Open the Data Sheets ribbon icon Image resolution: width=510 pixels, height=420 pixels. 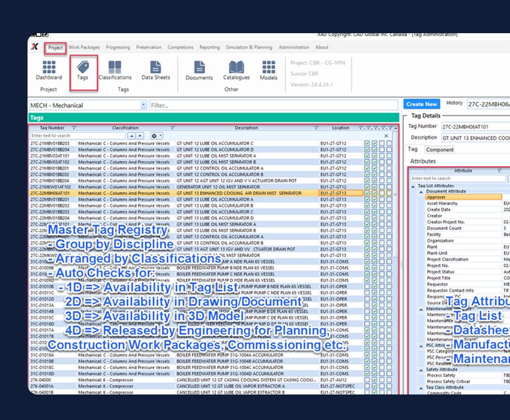(x=156, y=70)
